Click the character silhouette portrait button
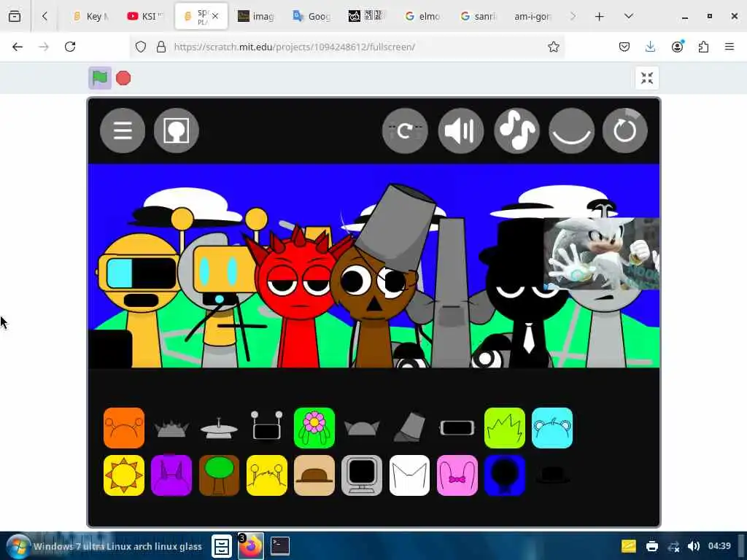747x560 pixels. pyautogui.click(x=177, y=131)
